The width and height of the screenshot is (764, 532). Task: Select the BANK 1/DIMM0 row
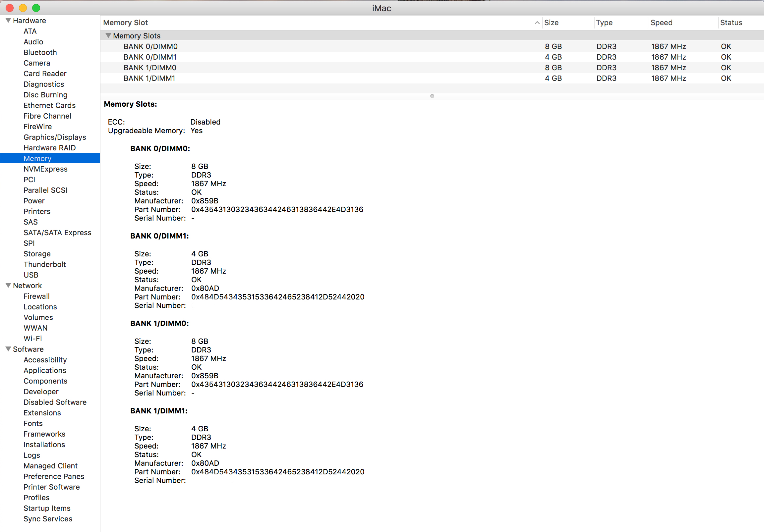click(x=150, y=68)
